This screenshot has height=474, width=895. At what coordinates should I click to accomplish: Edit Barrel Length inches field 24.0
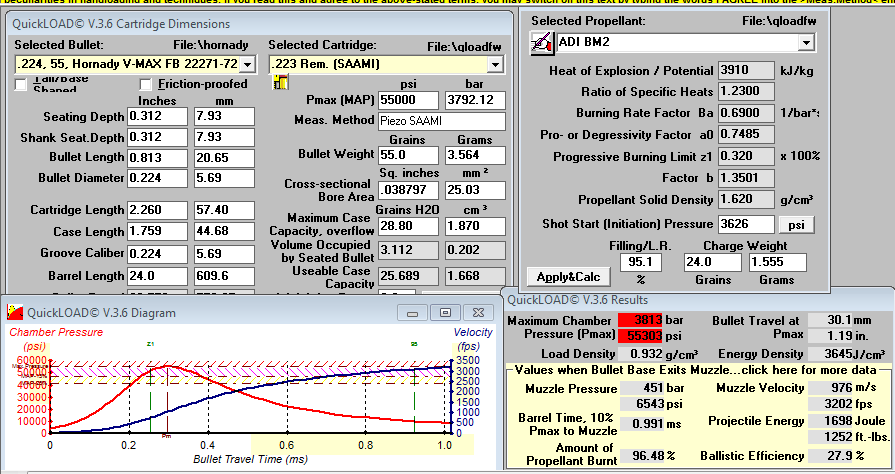tap(158, 276)
